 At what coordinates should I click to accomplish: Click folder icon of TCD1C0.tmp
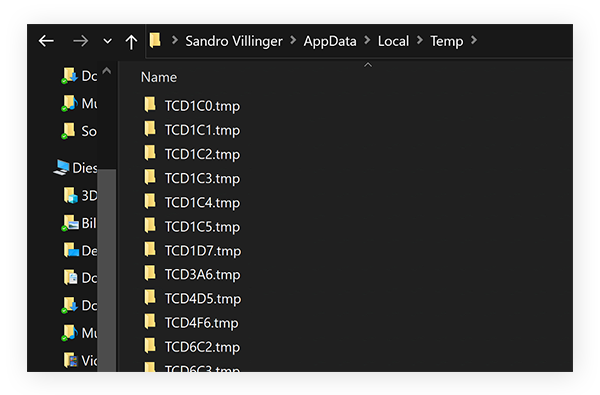point(150,104)
